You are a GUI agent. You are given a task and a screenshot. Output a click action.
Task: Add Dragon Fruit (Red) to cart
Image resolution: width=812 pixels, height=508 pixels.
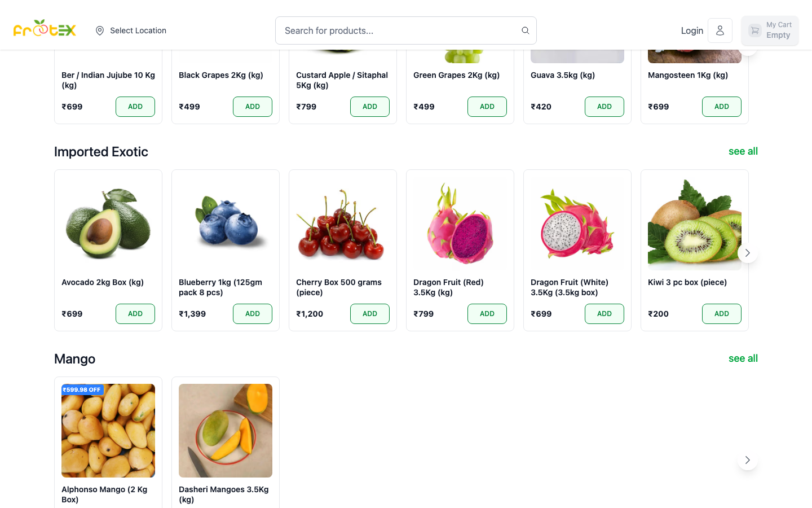[x=487, y=313]
